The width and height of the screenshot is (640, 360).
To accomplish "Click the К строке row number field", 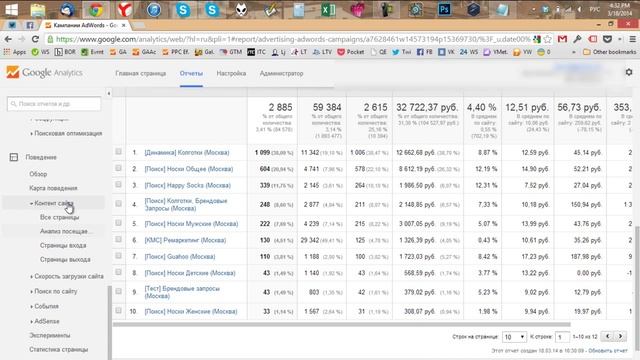I will tap(562, 337).
